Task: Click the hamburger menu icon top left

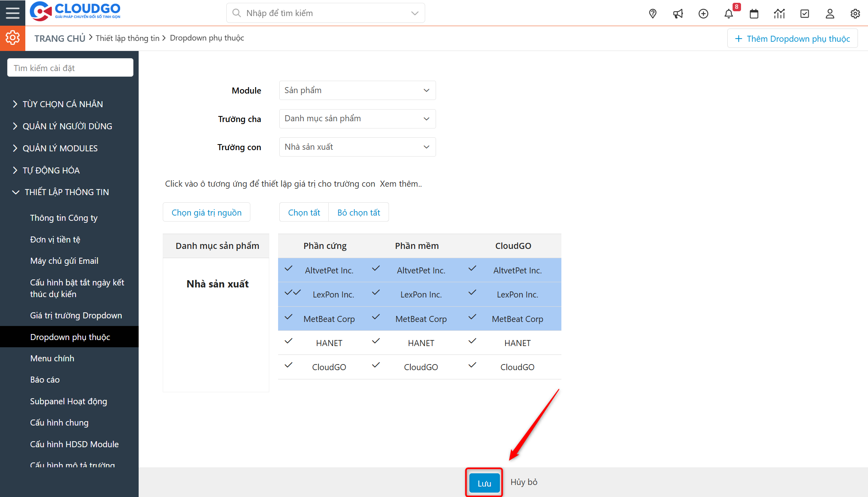Action: click(x=12, y=12)
